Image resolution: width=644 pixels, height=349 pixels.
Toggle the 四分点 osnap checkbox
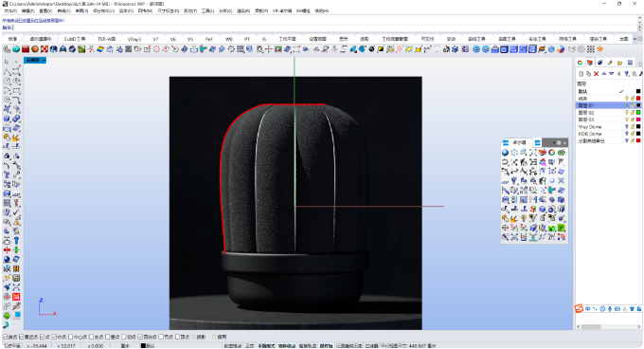[140, 337]
